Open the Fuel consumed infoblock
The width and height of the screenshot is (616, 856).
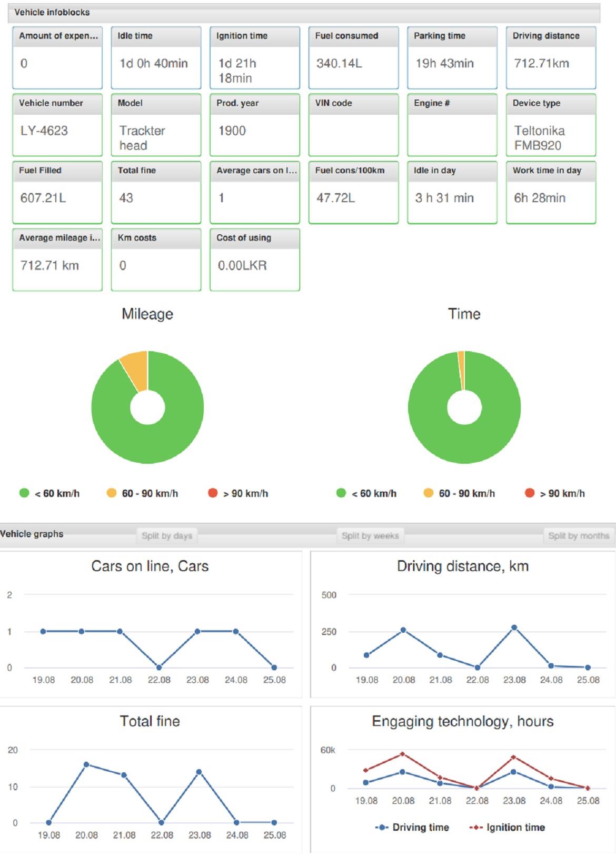click(x=353, y=58)
